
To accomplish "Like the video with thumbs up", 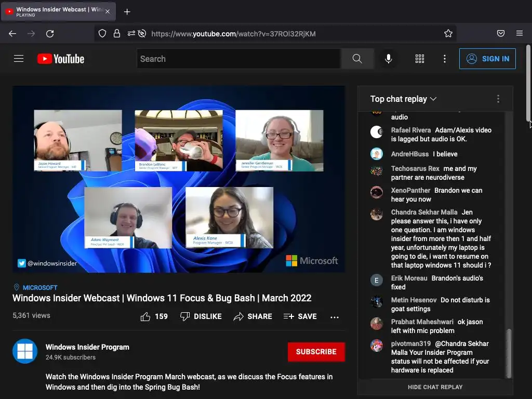I will point(154,316).
